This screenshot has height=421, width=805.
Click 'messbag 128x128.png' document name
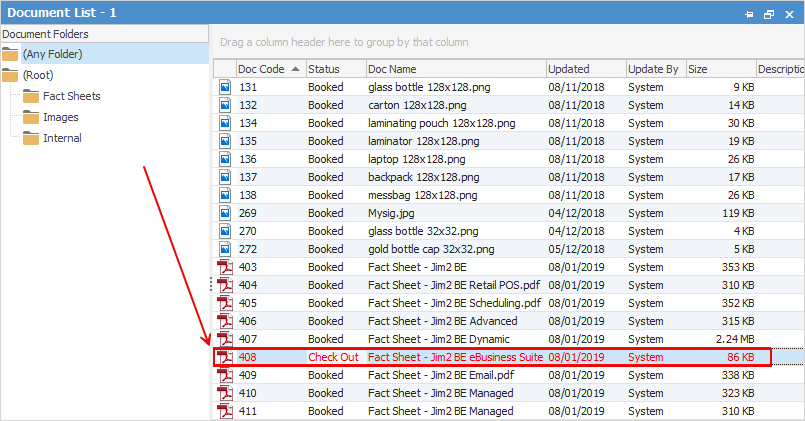pyautogui.click(x=423, y=195)
